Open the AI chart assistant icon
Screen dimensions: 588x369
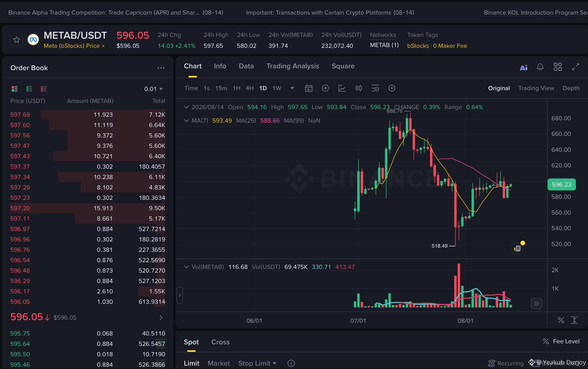pos(524,67)
